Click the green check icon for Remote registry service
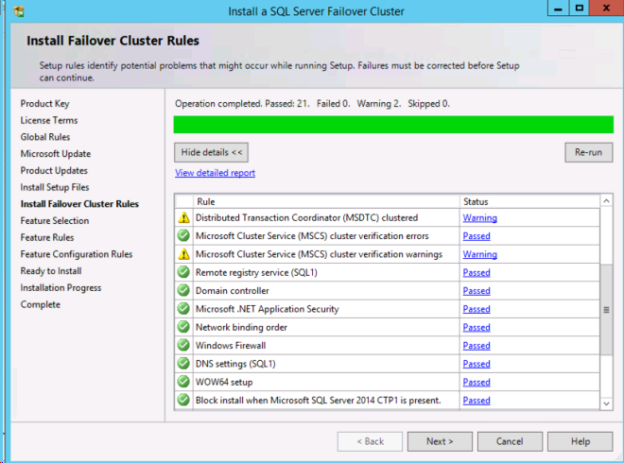This screenshot has height=463, width=624. [183, 272]
